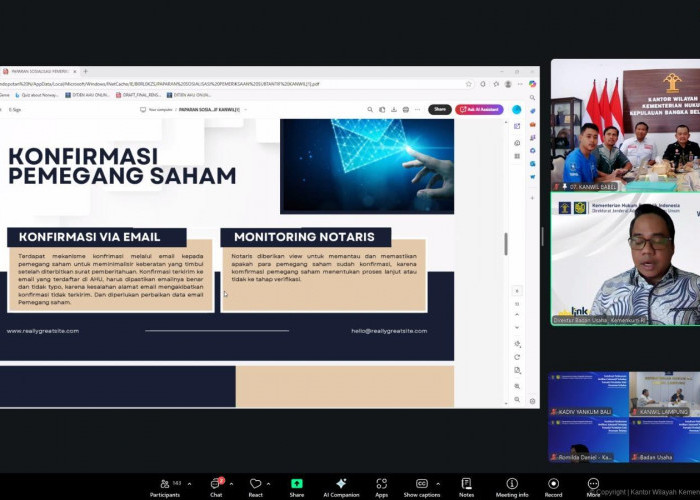The width and height of the screenshot is (700, 500).
Task: Click the page display icon in PDF panel
Action: point(517,371)
